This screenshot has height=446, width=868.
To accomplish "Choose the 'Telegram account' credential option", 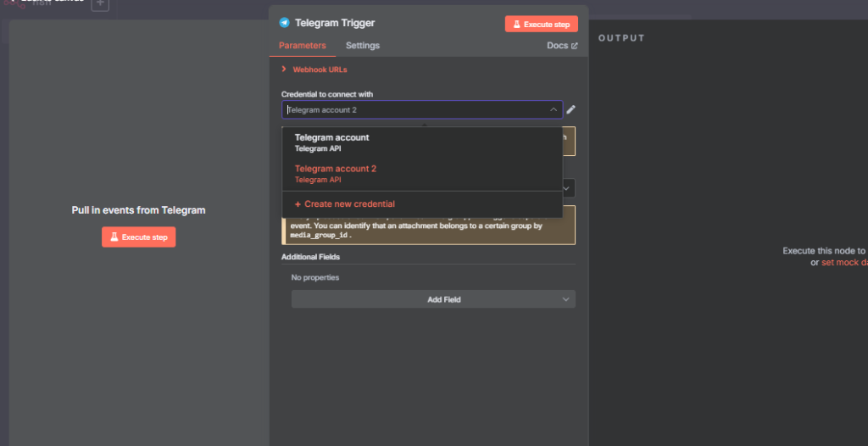I will coord(332,142).
